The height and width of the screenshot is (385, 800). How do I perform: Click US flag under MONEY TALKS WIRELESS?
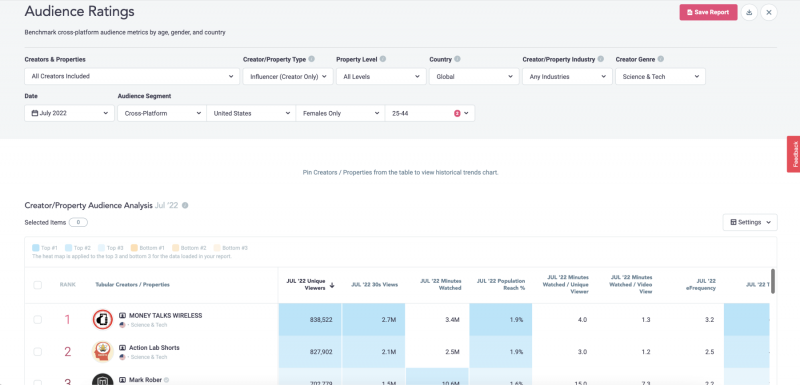(122, 325)
